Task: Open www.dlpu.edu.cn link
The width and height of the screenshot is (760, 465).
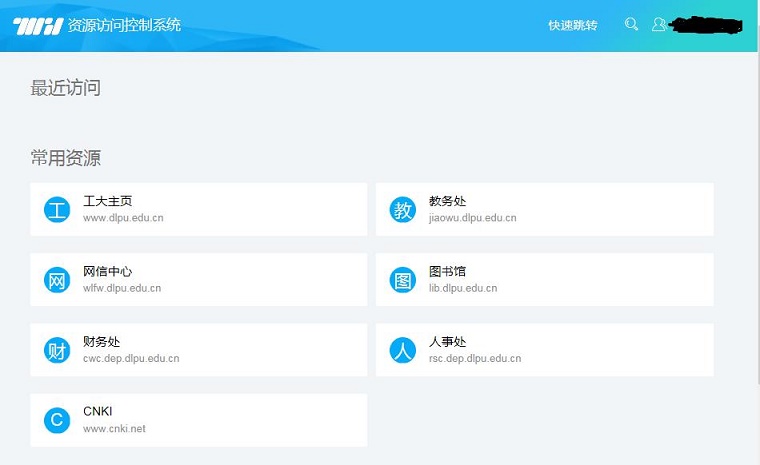Action: (123, 218)
